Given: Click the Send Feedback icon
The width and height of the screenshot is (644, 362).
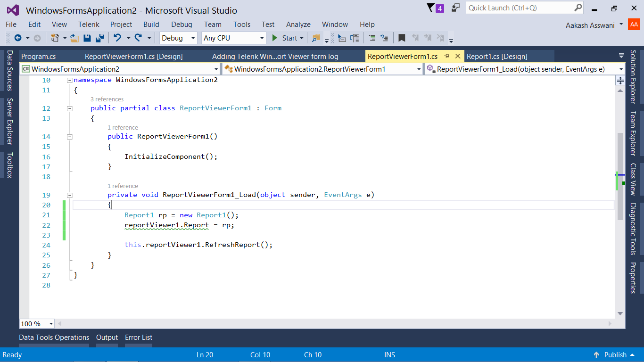Looking at the screenshot, I should [x=455, y=8].
